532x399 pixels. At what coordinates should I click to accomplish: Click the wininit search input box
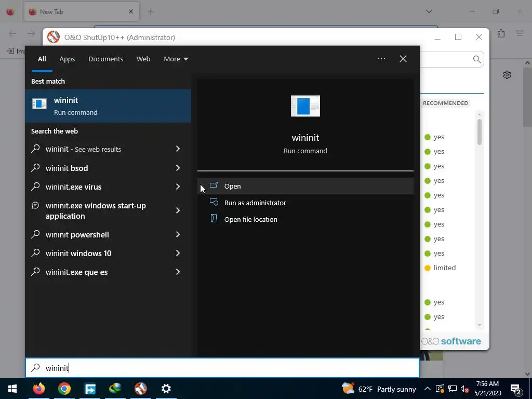tap(222, 368)
